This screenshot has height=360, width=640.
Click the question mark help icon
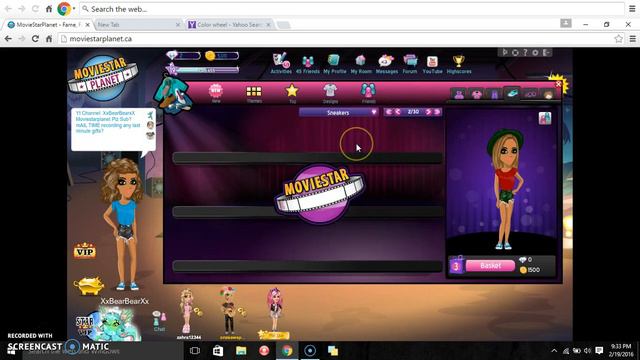[525, 53]
